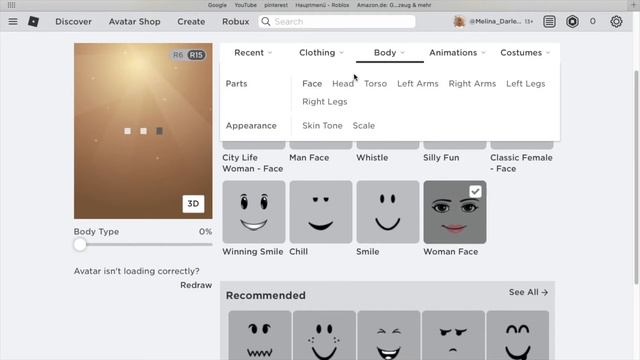Open the freckled smile recommended face
This screenshot has width=640, height=360.
click(x=324, y=335)
